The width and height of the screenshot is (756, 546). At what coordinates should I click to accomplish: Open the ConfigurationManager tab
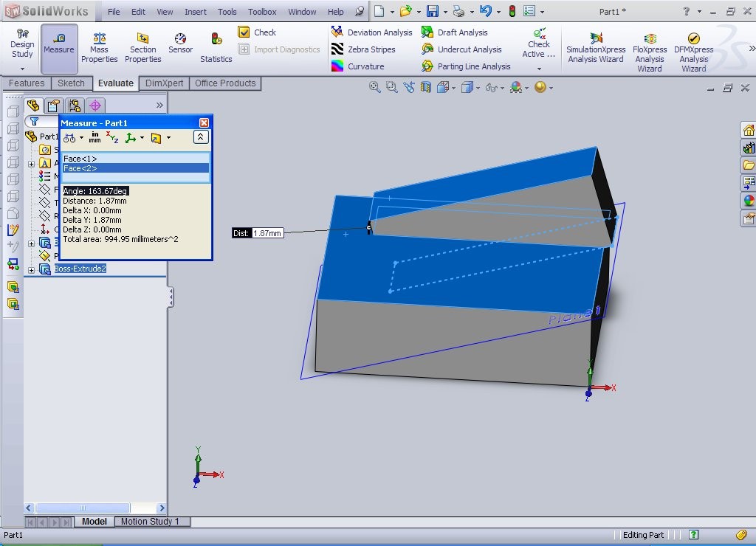point(75,105)
